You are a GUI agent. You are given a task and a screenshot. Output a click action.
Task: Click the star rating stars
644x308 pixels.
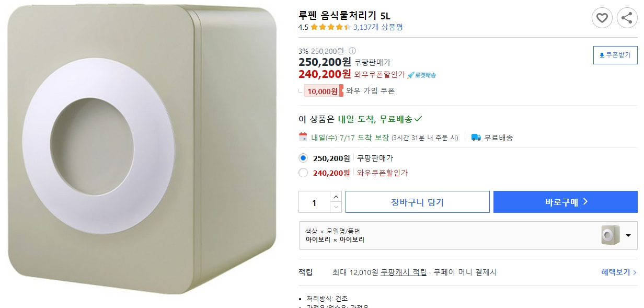pyautogui.click(x=330, y=27)
